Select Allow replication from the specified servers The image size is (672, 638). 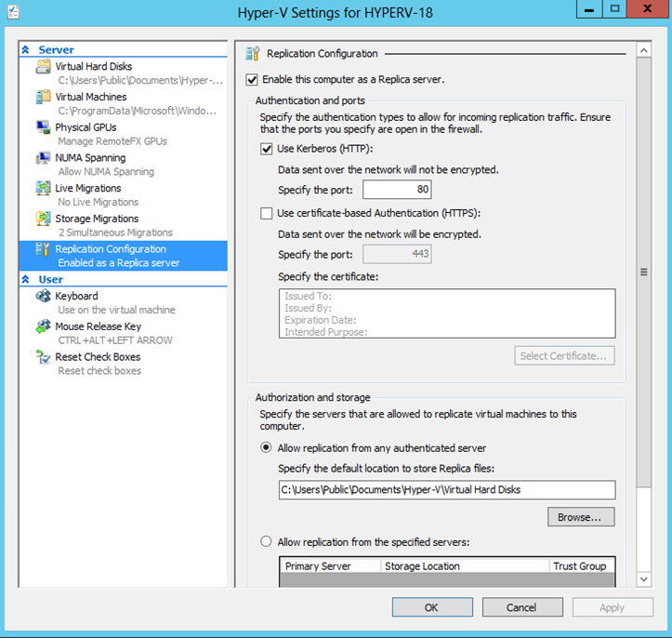coord(266,541)
